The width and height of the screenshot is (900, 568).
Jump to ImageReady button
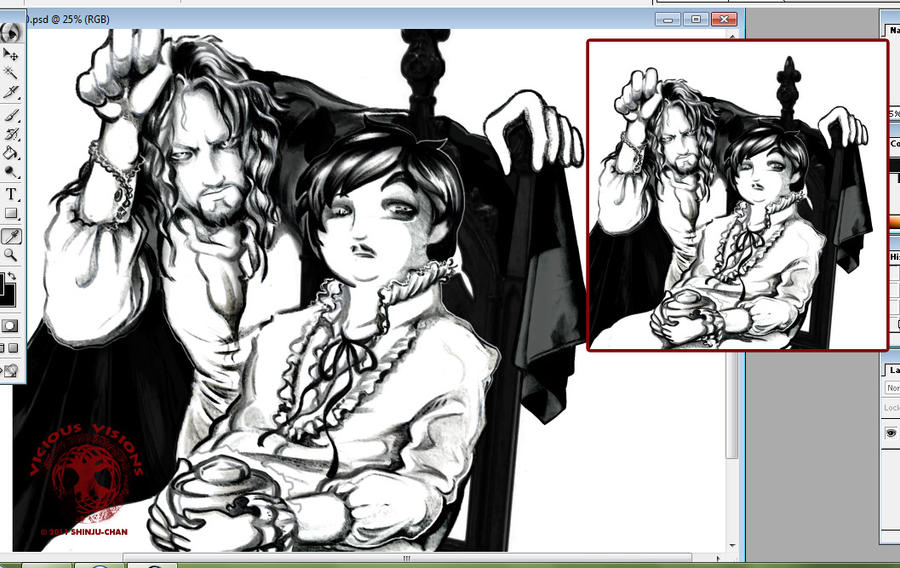click(11, 371)
